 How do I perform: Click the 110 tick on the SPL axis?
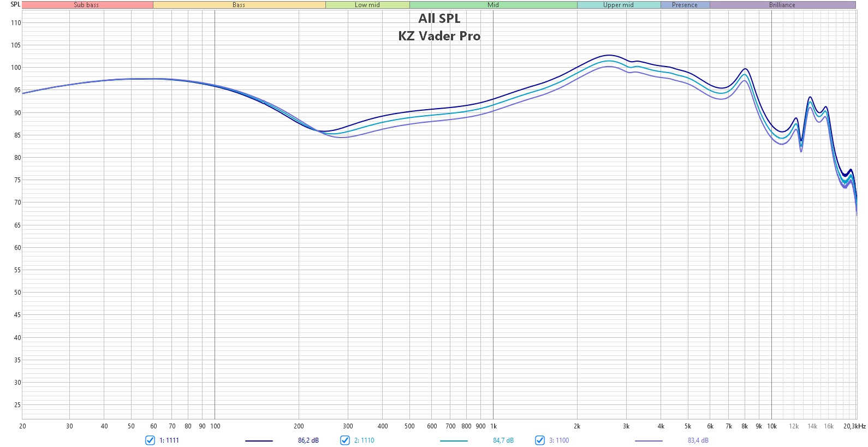click(x=16, y=23)
